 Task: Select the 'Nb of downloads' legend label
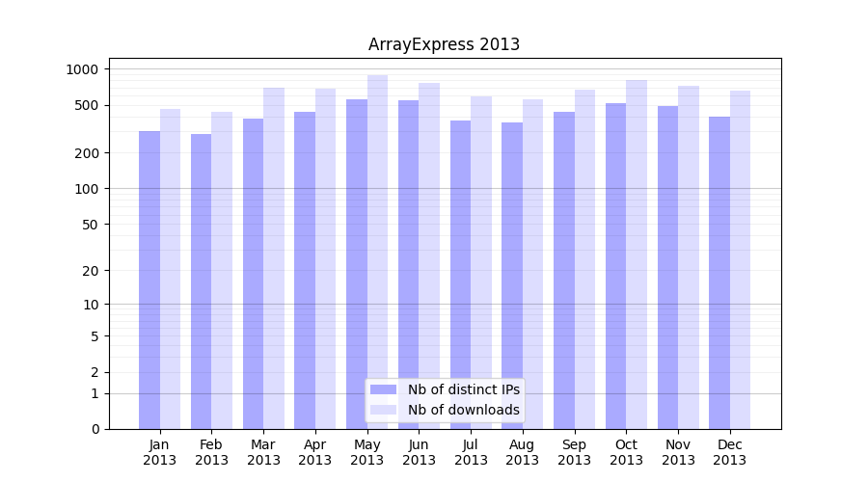click(463, 410)
